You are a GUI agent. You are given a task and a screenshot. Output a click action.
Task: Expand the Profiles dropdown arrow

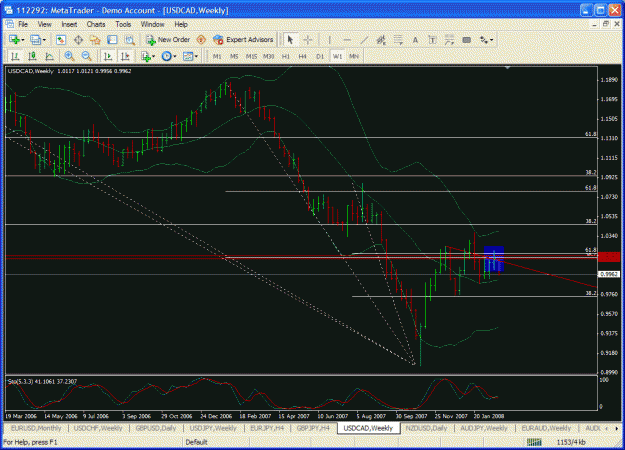click(44, 40)
